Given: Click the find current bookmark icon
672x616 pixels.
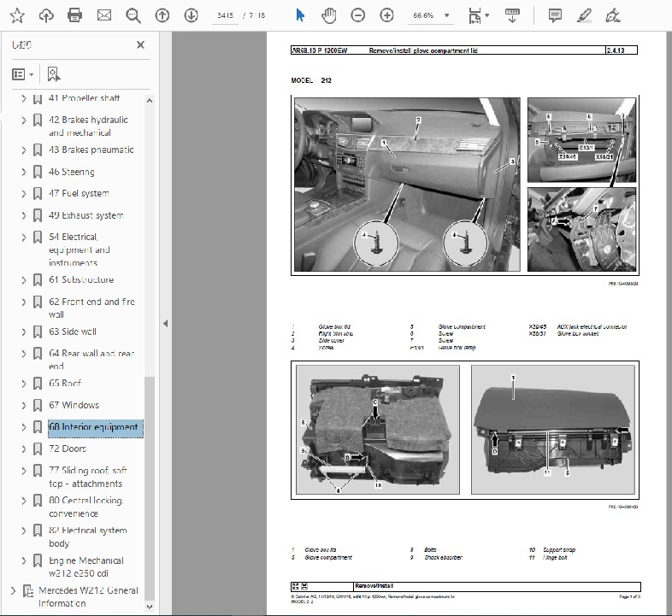Looking at the screenshot, I should [x=54, y=74].
